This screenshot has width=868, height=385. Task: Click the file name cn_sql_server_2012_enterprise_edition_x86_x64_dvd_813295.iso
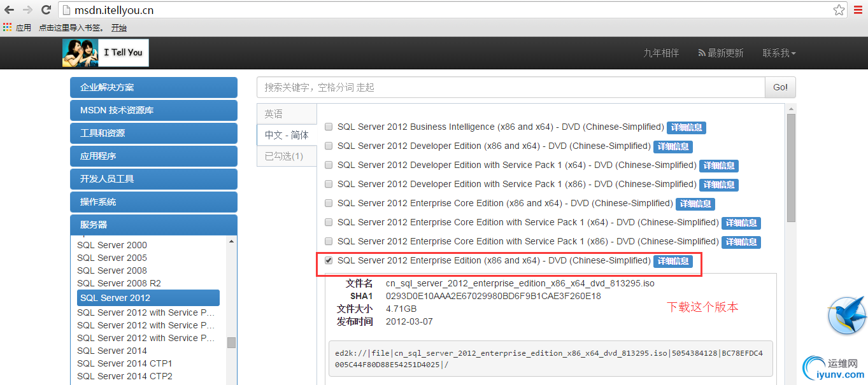[520, 283]
